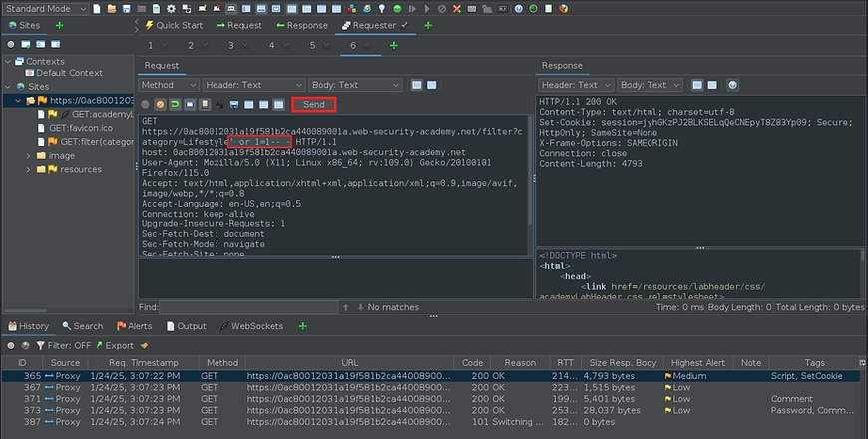The image size is (868, 439).
Task: Click the Aa text icon in request toolbar
Action: (x=219, y=104)
